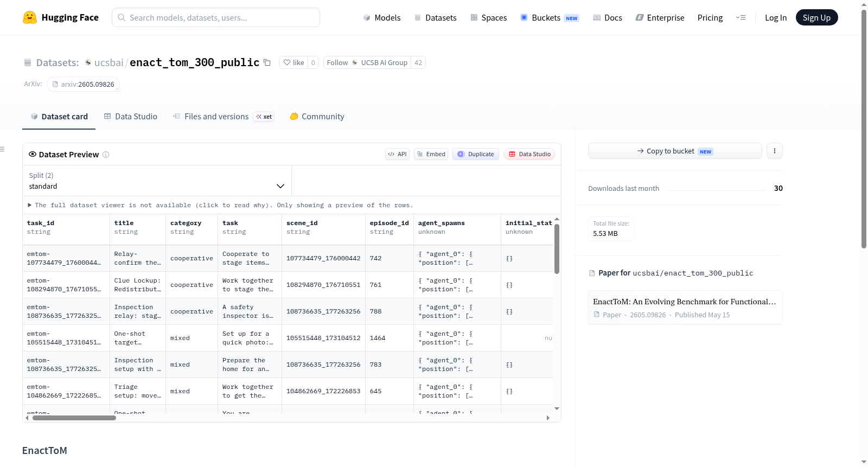Screen dimensions: 868x467
Task: Open Spaces in the top navigation
Action: (x=489, y=17)
